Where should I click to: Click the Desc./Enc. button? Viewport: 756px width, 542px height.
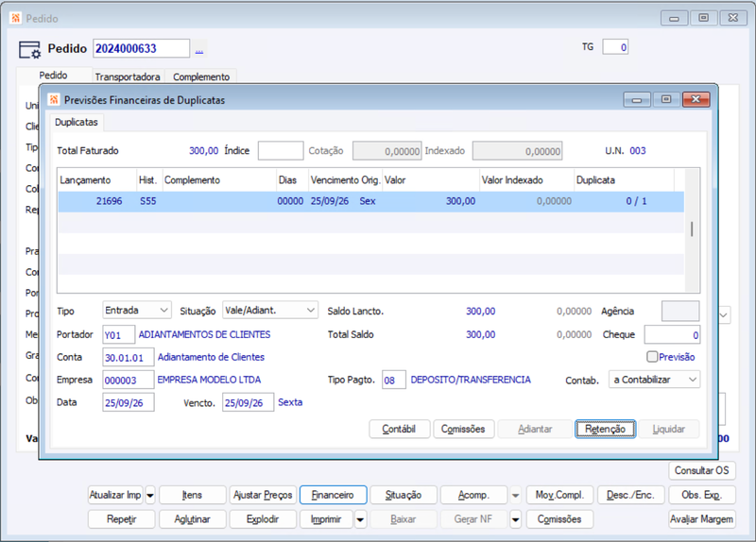(630, 495)
